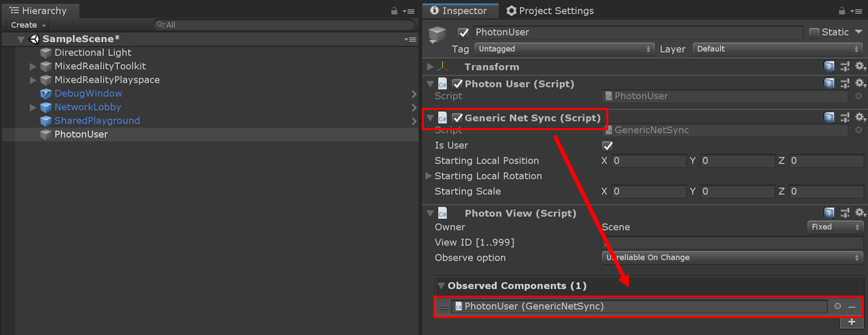Image resolution: width=868 pixels, height=335 pixels.
Task: Click the PhotonUser GameObject cube icon
Action: 437,35
